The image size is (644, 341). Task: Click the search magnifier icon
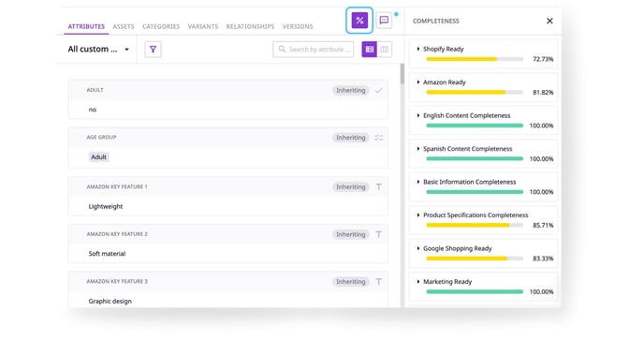(282, 50)
